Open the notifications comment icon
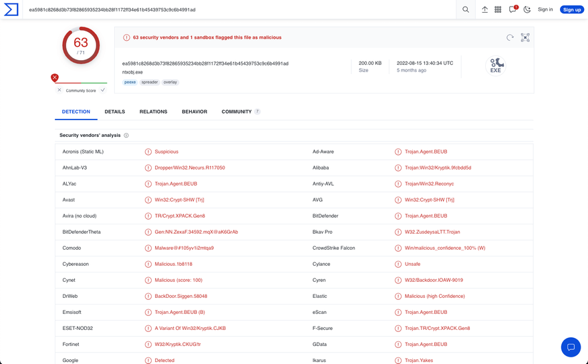 (x=512, y=9)
